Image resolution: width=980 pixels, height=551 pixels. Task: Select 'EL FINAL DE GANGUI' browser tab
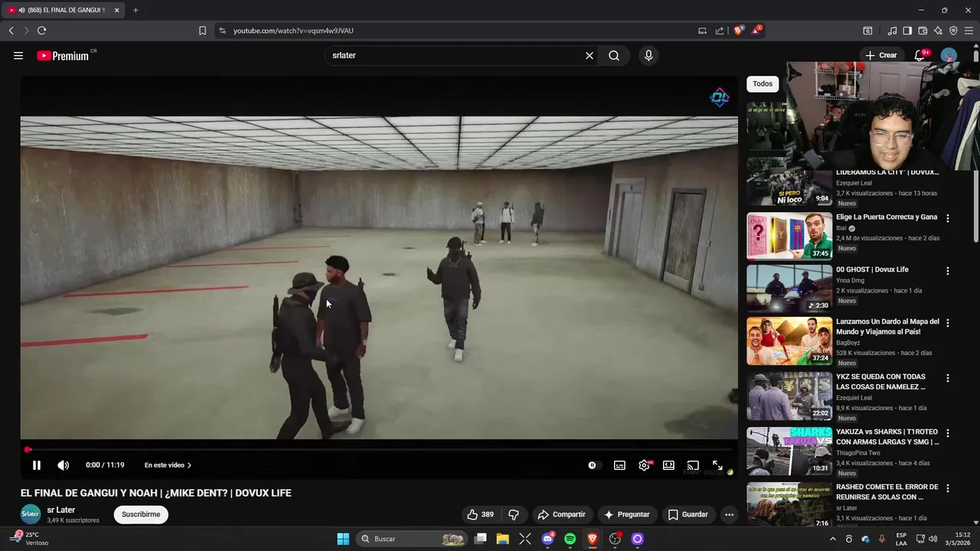pos(64,10)
